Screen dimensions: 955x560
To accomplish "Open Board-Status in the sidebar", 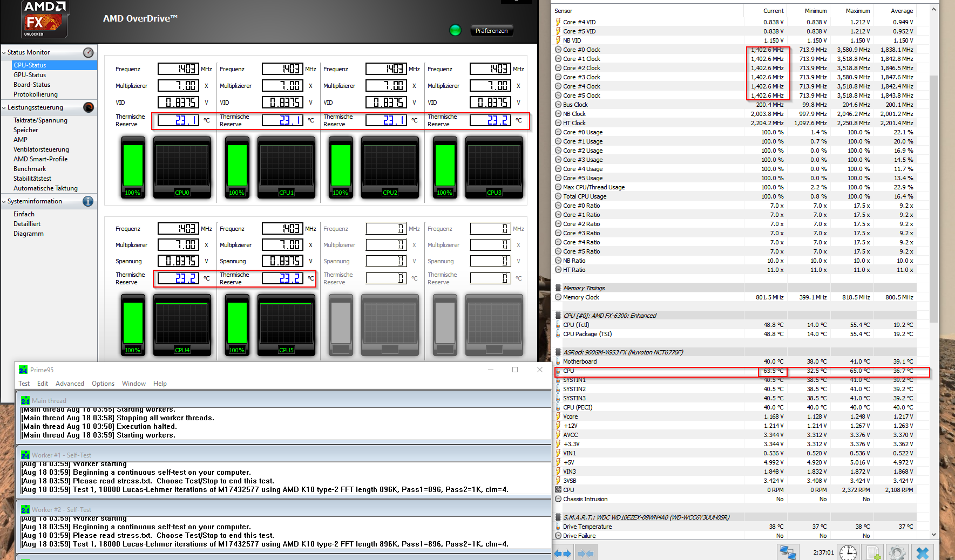I will tap(32, 85).
